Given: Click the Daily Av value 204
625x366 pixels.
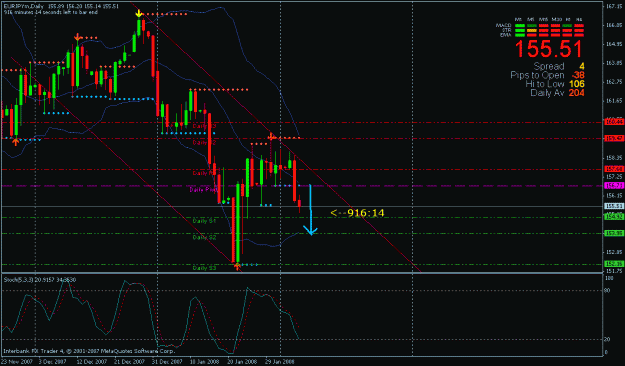Looking at the screenshot, I should coord(576,92).
